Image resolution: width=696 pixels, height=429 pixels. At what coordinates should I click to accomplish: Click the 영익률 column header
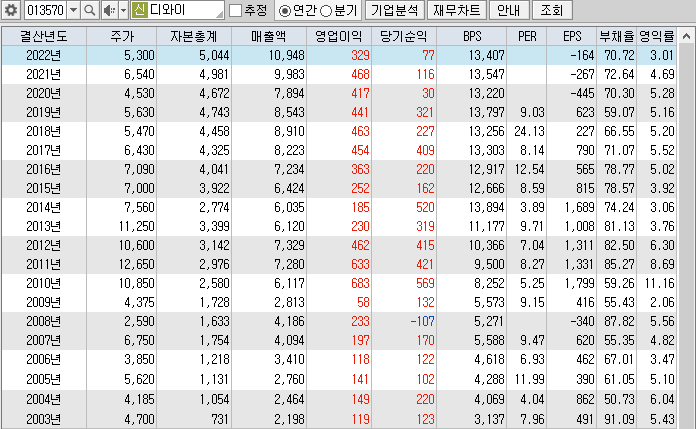tap(656, 36)
